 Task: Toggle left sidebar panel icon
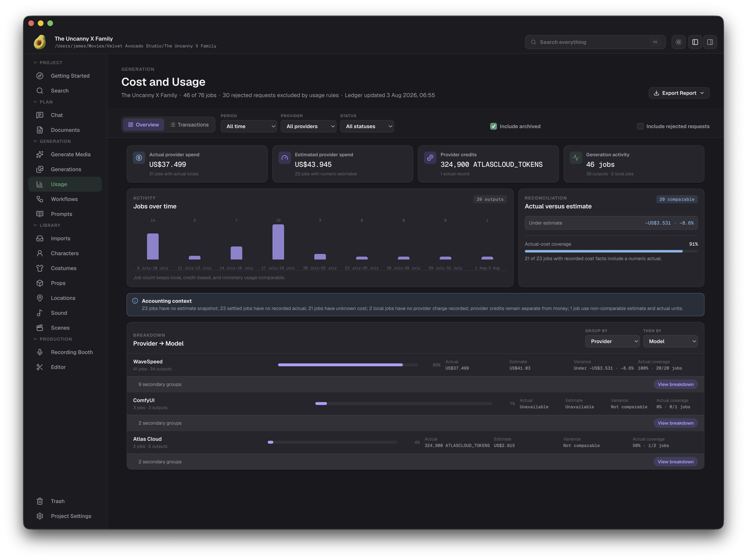695,42
